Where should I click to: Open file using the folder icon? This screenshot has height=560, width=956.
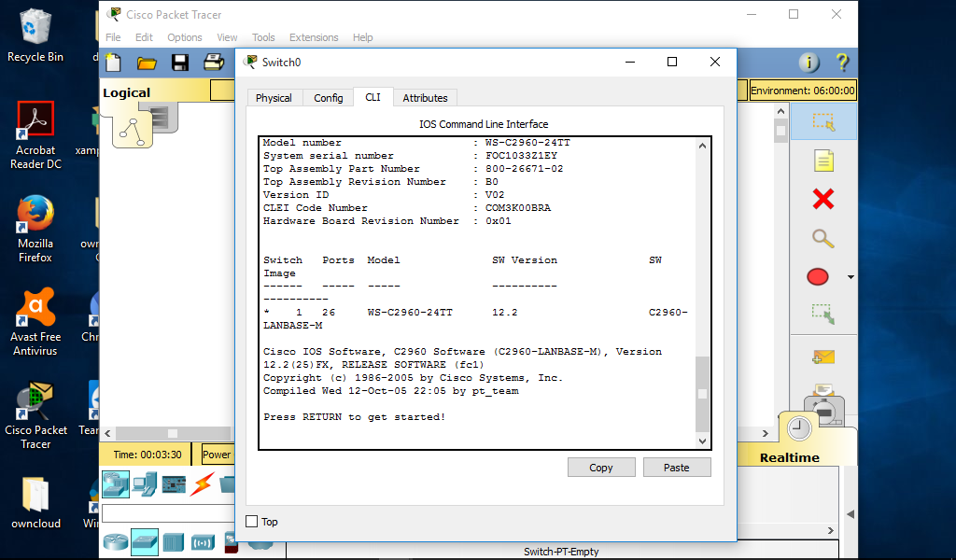point(147,63)
